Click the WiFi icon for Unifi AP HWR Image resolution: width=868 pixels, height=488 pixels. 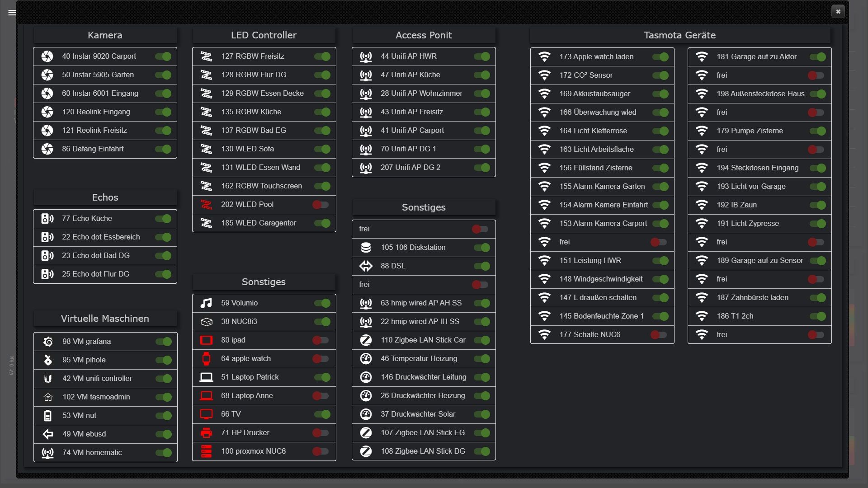365,56
